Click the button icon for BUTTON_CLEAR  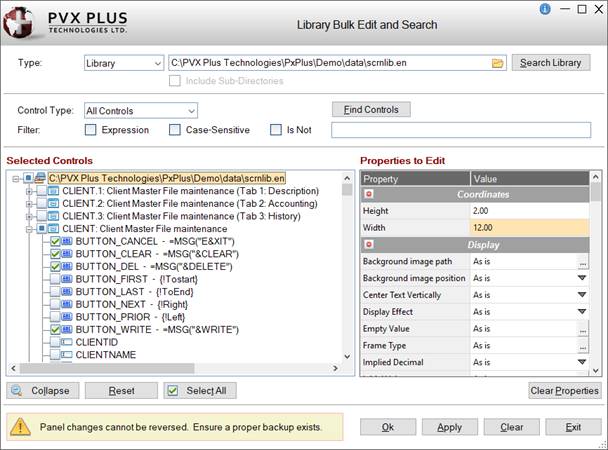point(67,254)
